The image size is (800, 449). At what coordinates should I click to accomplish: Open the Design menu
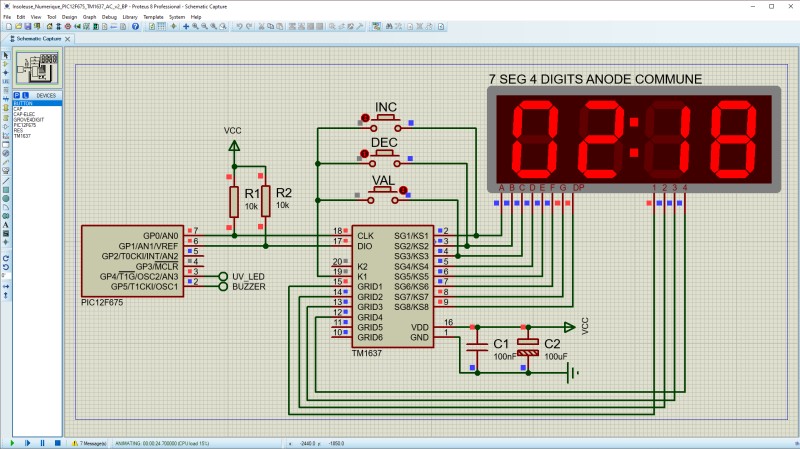point(69,17)
